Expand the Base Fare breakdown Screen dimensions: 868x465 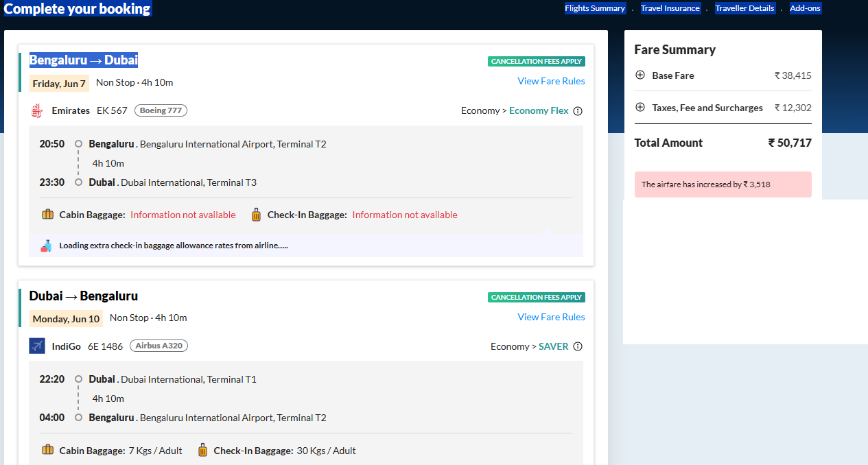point(640,75)
